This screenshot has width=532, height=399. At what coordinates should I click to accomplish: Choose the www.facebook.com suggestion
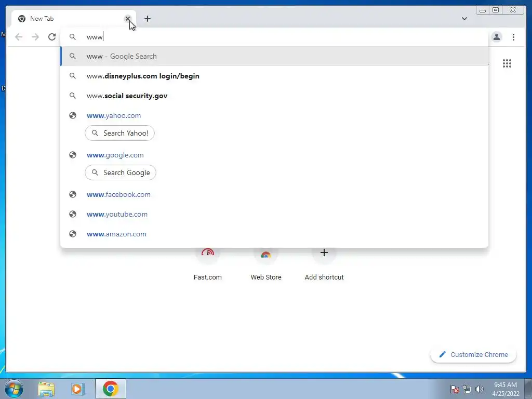click(274, 194)
